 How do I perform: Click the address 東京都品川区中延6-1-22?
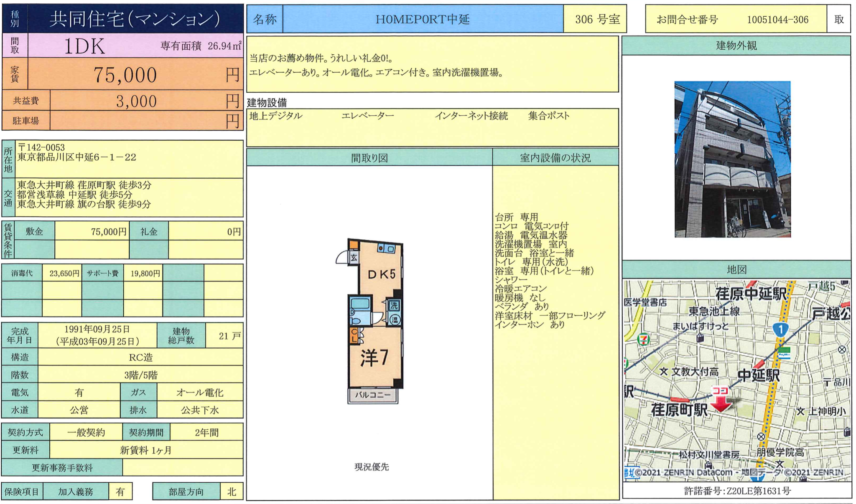click(x=77, y=157)
